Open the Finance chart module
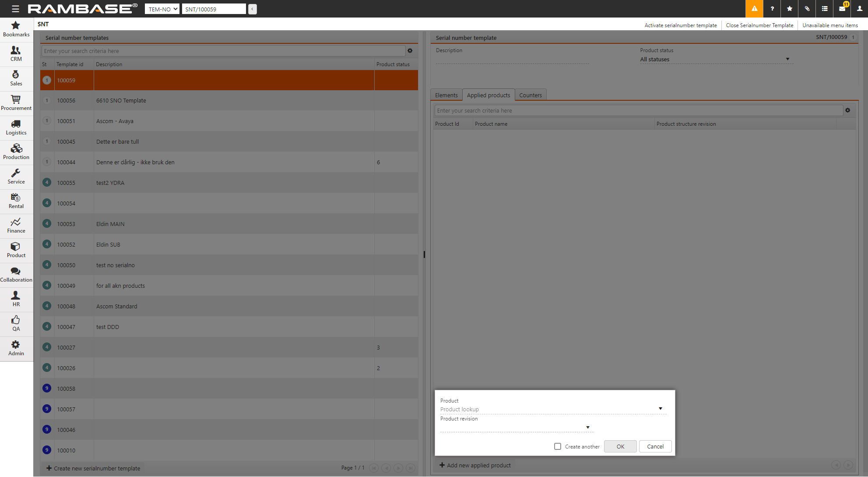The height and width of the screenshot is (477, 868). 16,226
